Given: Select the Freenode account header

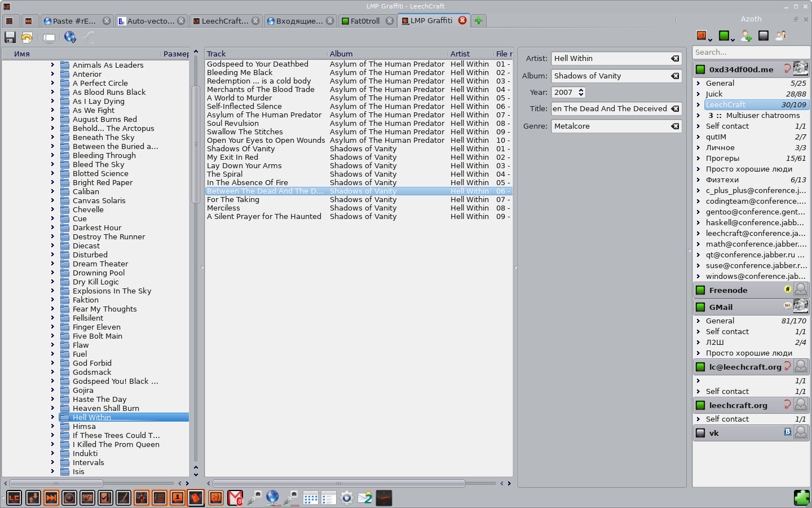Looking at the screenshot, I should pyautogui.click(x=751, y=290).
